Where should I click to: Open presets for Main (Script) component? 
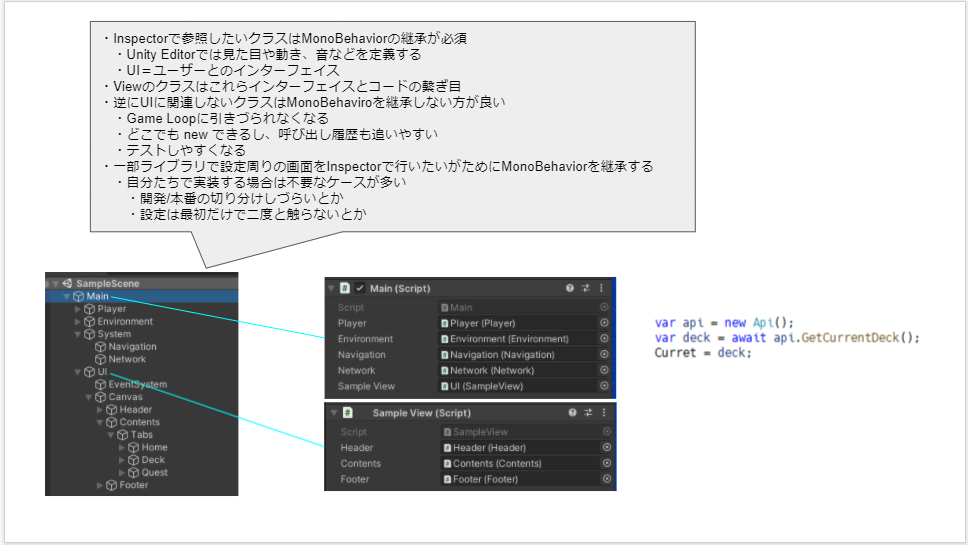point(585,288)
